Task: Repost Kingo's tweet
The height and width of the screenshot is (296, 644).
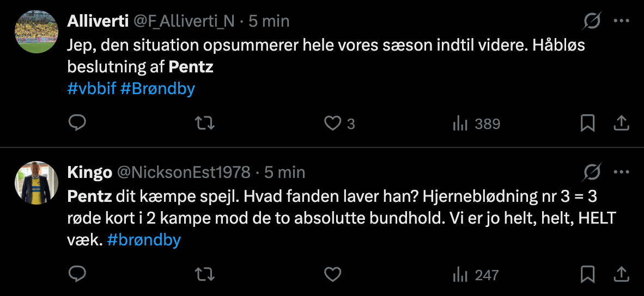Action: pyautogui.click(x=205, y=274)
